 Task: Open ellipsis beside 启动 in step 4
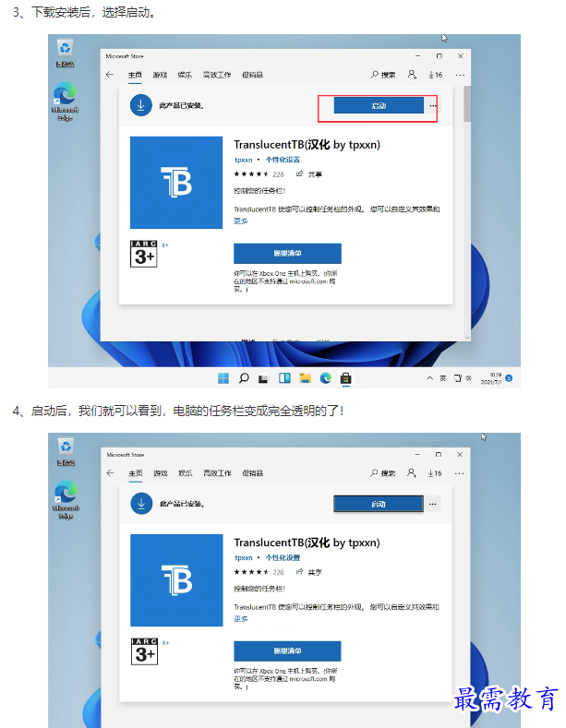pyautogui.click(x=433, y=504)
